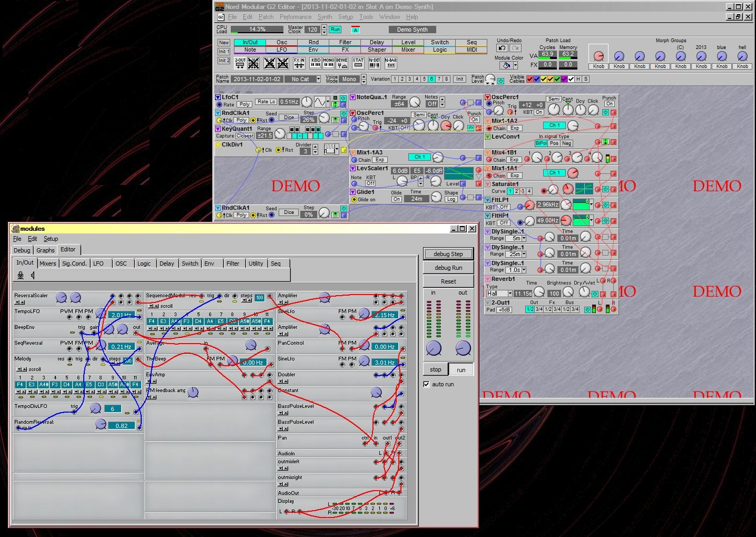756x537 pixels.
Task: Click the stop button
Action: tap(436, 369)
